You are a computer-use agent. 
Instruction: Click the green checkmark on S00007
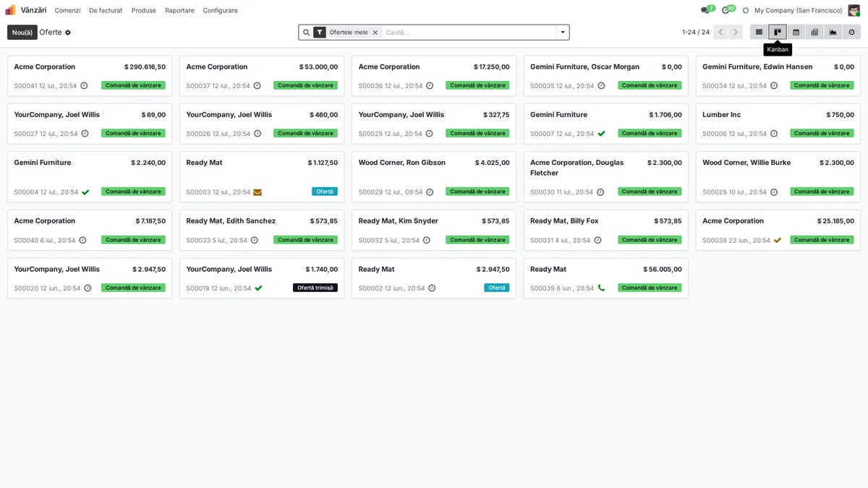pos(601,134)
